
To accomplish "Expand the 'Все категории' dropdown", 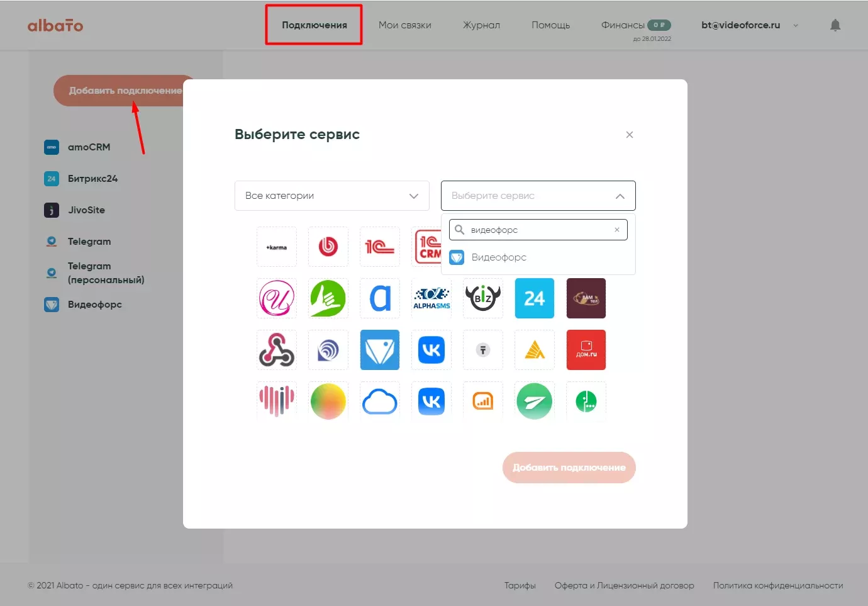I will click(331, 196).
